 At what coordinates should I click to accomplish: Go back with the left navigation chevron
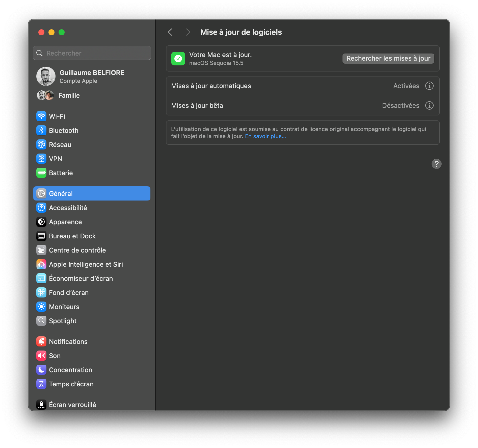170,32
